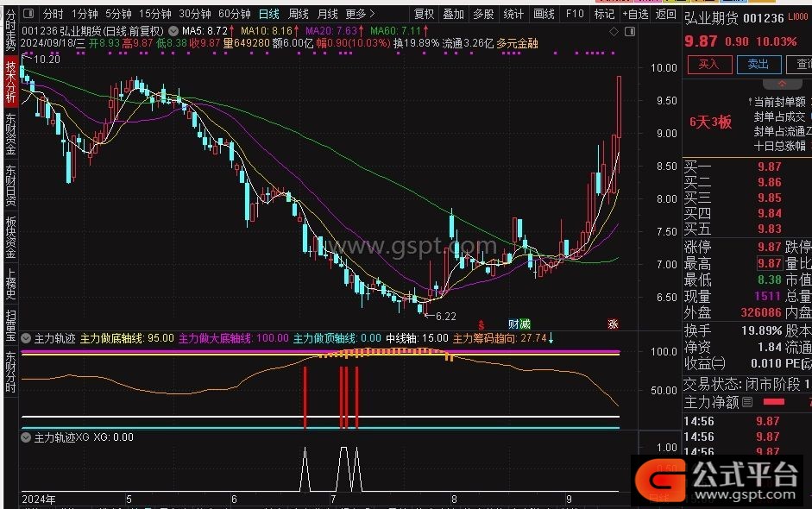Toggle the right side panel icon above the chart

tap(630, 32)
